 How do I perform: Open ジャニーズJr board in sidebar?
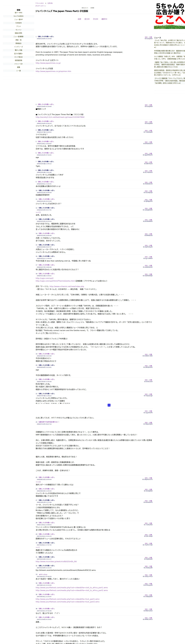click(x=18, y=64)
